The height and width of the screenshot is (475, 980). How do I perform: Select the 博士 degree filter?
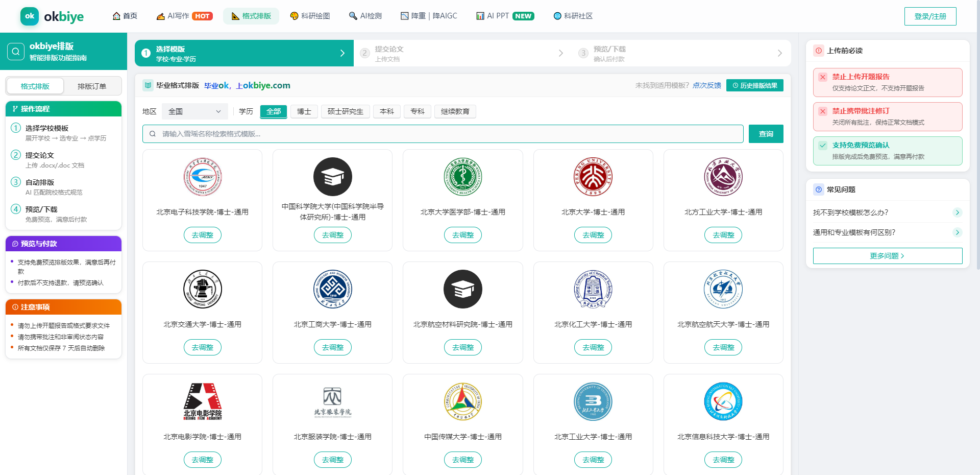coord(304,111)
